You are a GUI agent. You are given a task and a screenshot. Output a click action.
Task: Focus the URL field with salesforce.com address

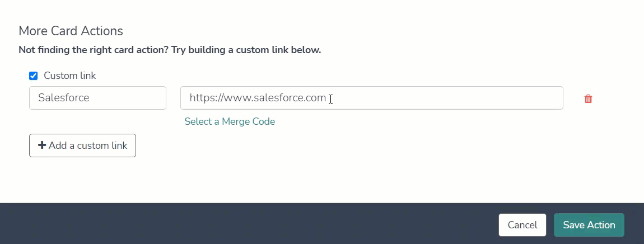[372, 98]
